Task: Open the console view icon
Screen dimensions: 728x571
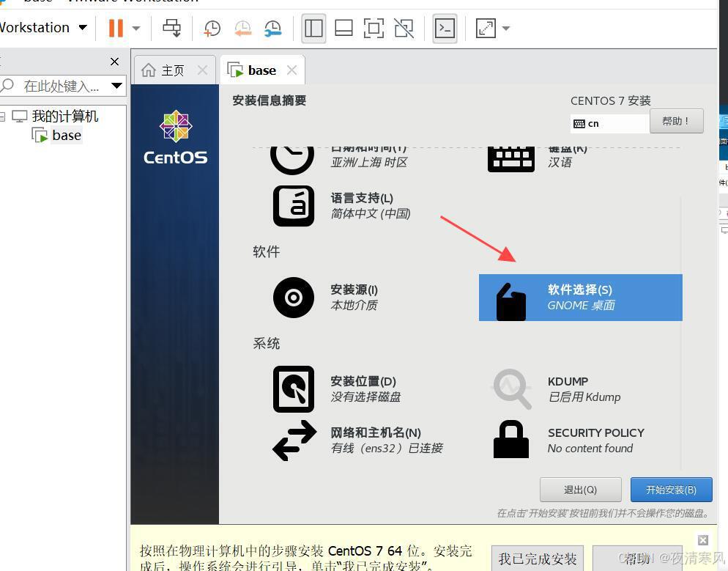Action: coord(445,29)
